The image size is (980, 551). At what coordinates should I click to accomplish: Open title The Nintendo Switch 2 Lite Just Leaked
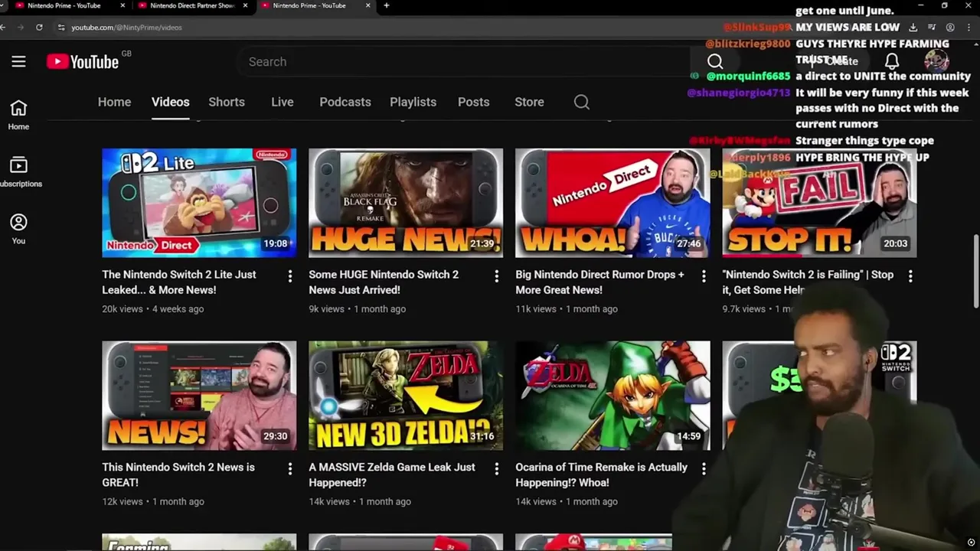pos(179,282)
